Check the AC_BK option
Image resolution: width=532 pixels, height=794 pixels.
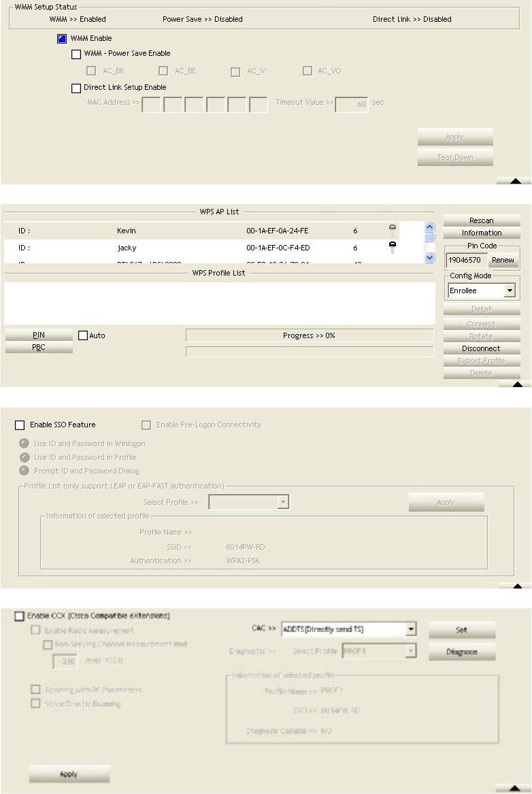point(91,71)
